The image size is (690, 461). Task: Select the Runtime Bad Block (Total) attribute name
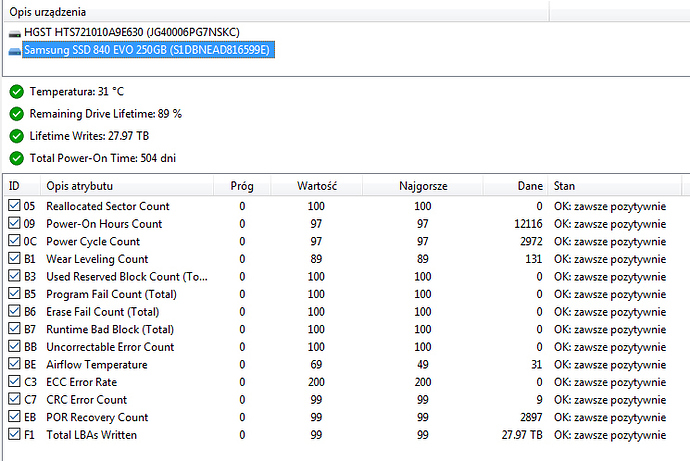110,329
